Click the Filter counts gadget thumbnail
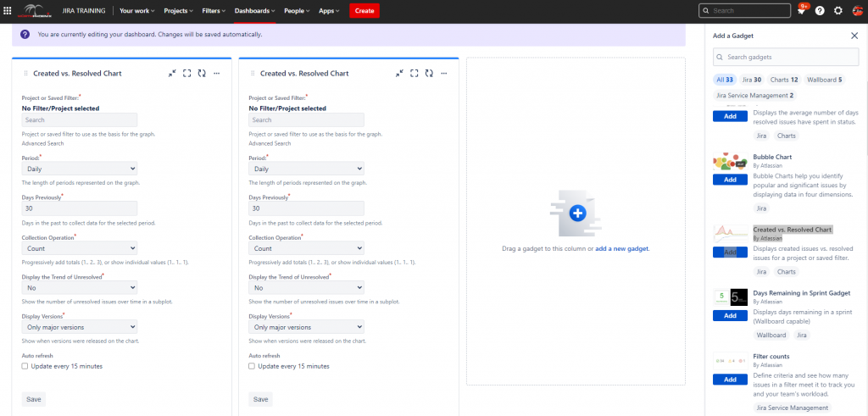 coord(730,361)
